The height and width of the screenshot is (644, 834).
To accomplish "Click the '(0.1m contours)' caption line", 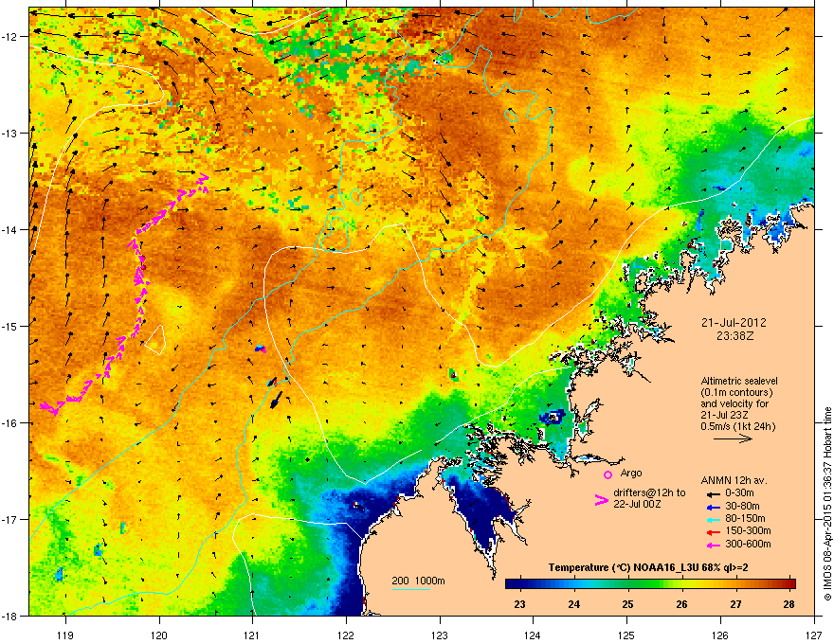I will (x=736, y=392).
